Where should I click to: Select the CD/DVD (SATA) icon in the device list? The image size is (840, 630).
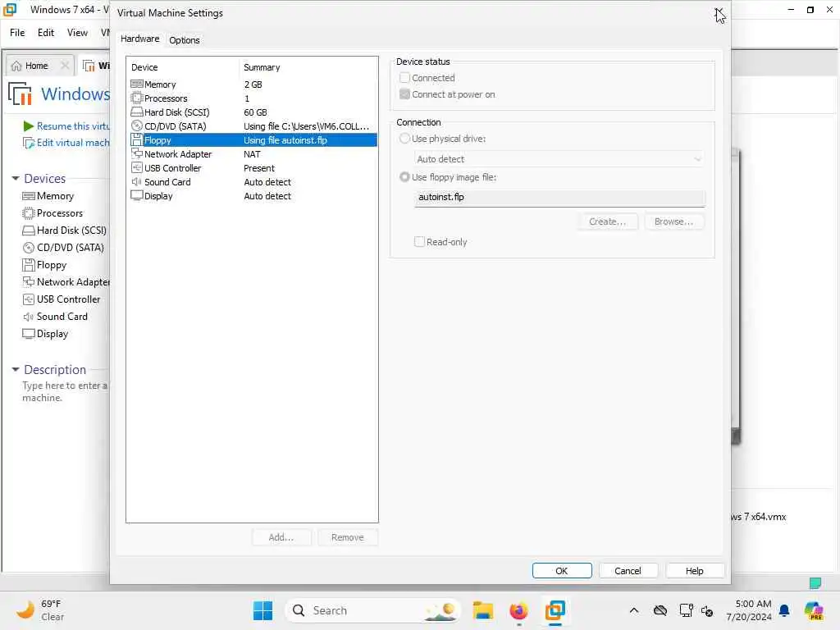[x=137, y=126]
